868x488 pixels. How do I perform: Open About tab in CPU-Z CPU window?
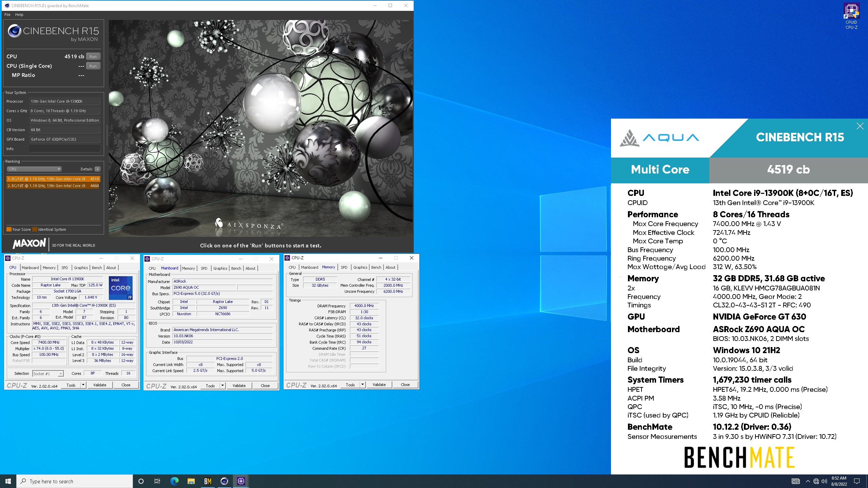tap(111, 268)
